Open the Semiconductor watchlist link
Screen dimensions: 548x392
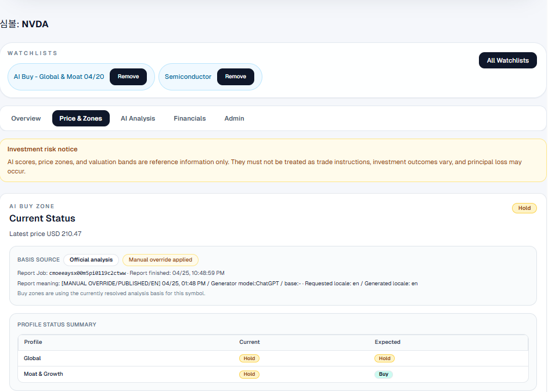188,77
